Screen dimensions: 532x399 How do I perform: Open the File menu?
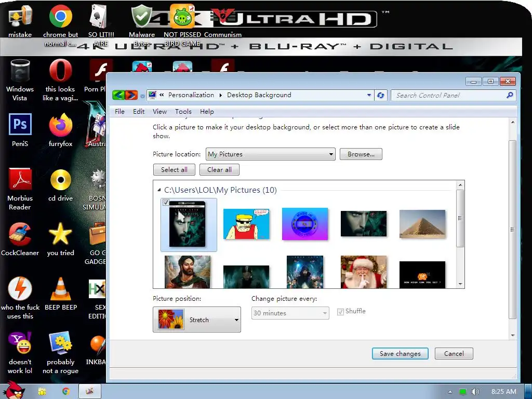pyautogui.click(x=119, y=112)
